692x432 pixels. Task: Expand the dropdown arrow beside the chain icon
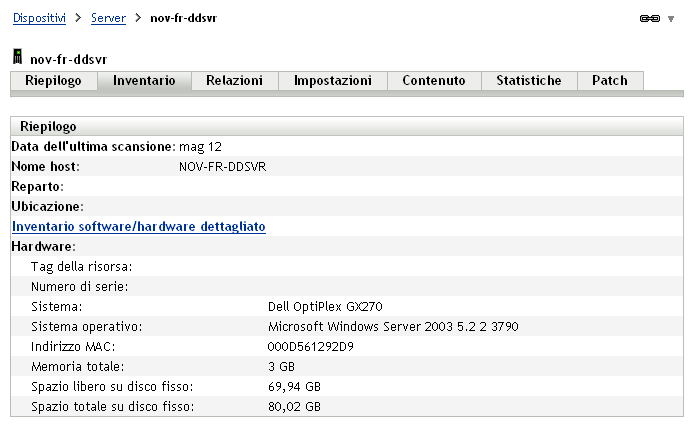point(670,19)
